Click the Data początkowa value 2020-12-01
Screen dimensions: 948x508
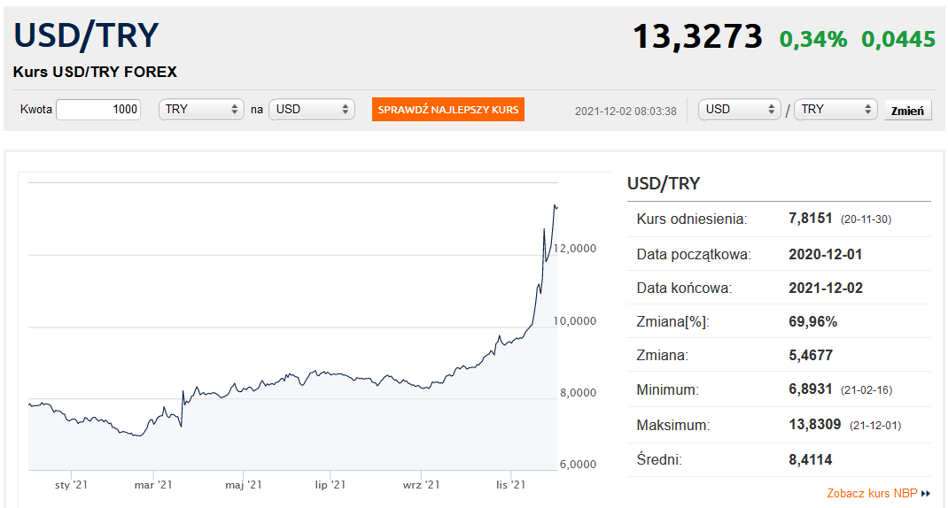pyautogui.click(x=825, y=254)
